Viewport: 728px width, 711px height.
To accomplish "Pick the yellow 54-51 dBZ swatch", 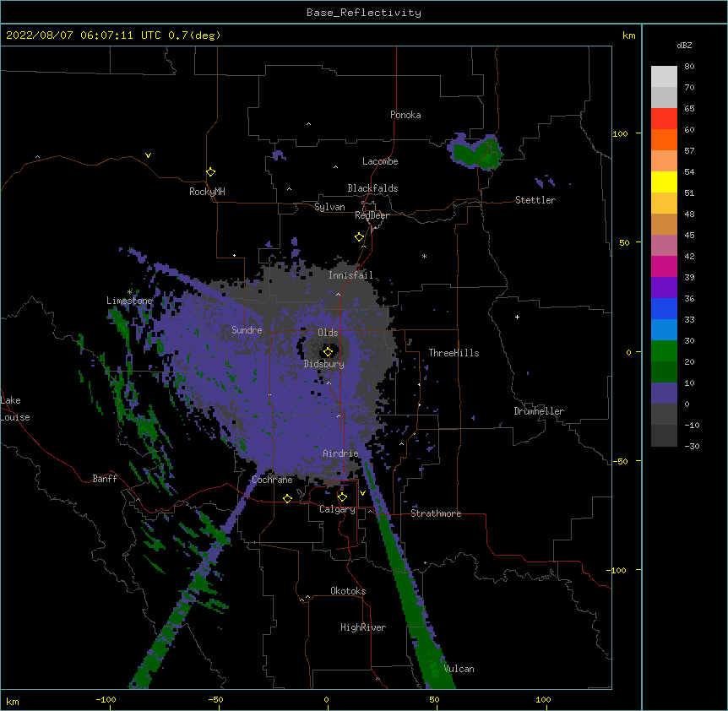I will click(x=664, y=182).
